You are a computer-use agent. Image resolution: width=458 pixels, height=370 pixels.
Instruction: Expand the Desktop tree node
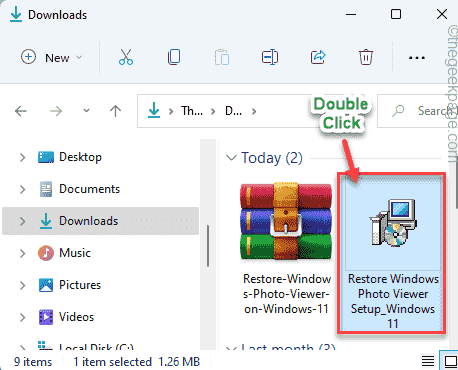22,157
